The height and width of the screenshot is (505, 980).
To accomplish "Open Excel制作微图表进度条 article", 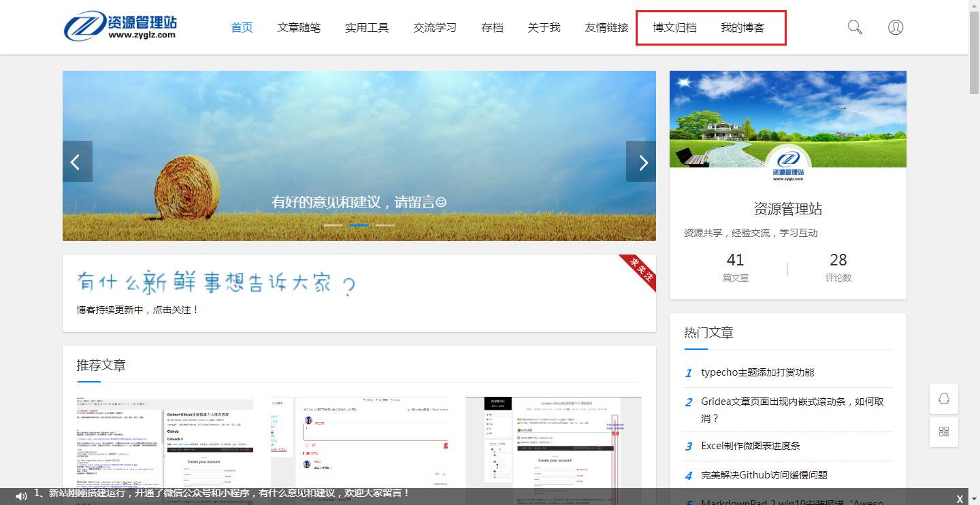I will (751, 446).
